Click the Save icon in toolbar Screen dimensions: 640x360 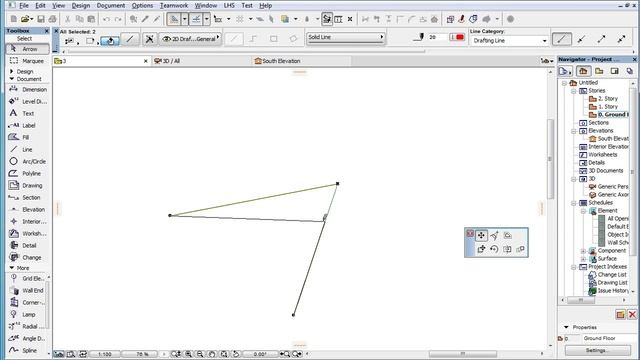point(41,19)
